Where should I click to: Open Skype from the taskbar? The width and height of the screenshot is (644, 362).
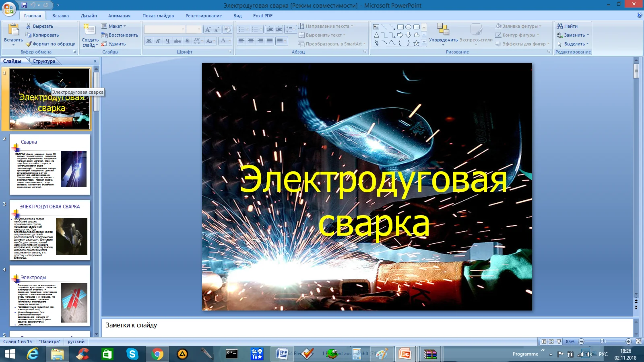pyautogui.click(x=132, y=354)
